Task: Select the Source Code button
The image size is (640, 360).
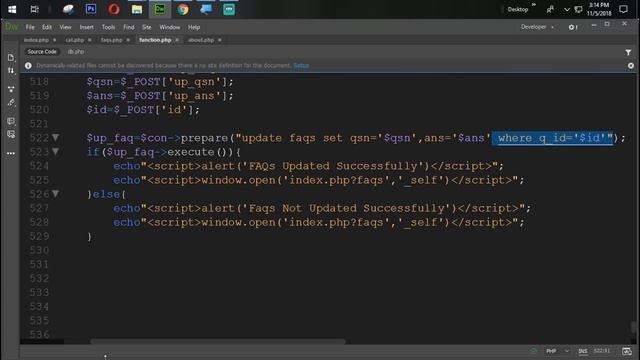Action: (x=42, y=52)
